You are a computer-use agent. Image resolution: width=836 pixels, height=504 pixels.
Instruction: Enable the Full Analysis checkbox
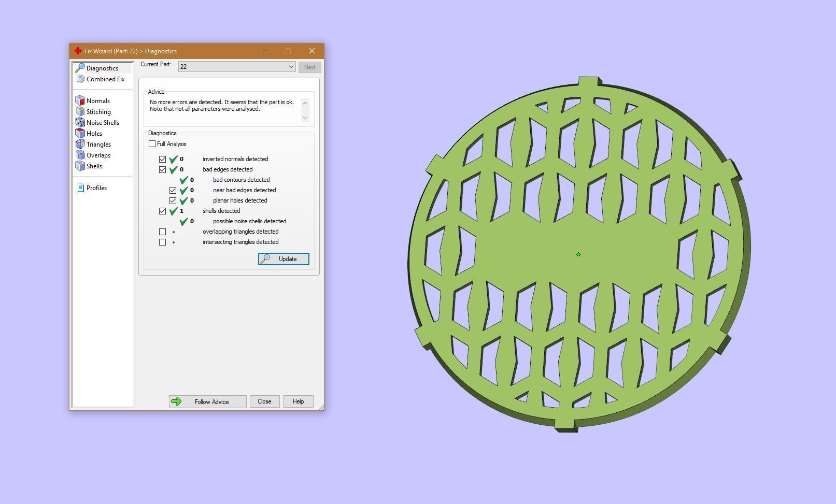[152, 144]
